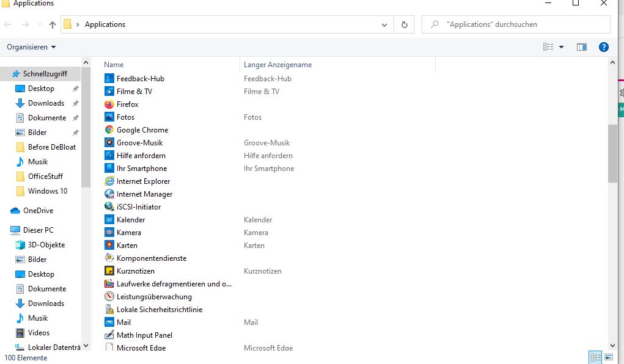Click the navigation pane scroll down arrow
Viewport: 624px width, 364px height.
pyautogui.click(x=86, y=346)
